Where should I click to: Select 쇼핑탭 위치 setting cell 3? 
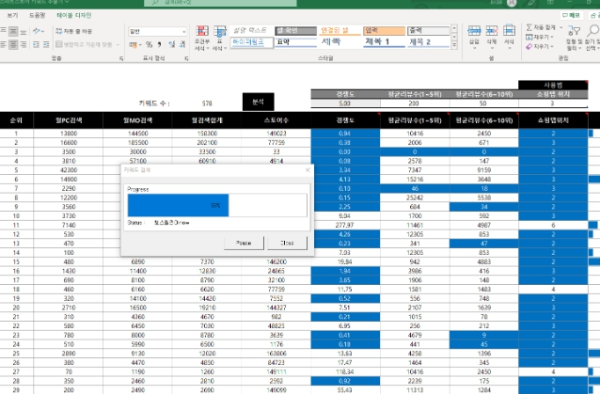tap(553, 103)
